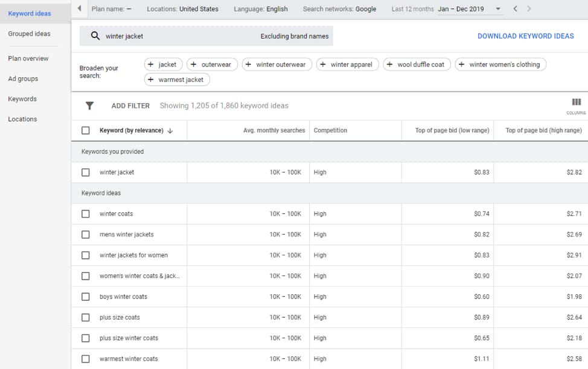Open the date range dropdown arrow
The height and width of the screenshot is (369, 588).
(498, 8)
